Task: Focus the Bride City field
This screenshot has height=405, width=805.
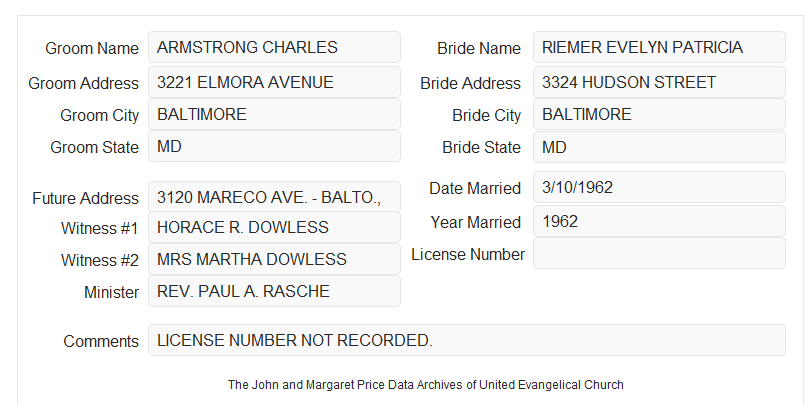Action: click(x=659, y=114)
